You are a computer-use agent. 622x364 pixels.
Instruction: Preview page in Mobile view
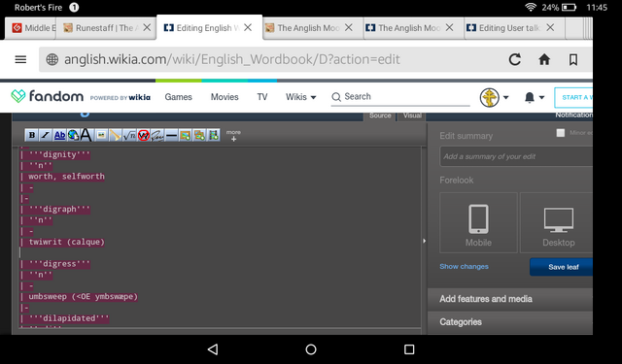pyautogui.click(x=478, y=223)
